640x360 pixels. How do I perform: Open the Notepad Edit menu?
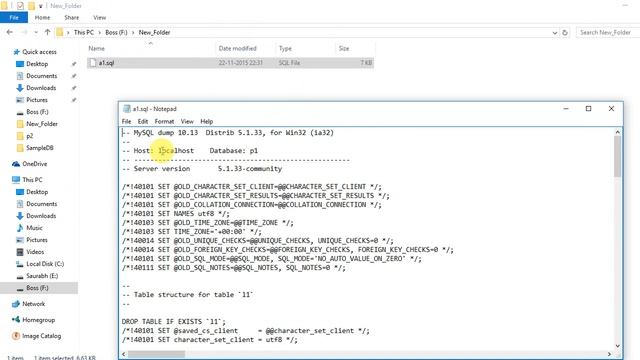coord(143,121)
